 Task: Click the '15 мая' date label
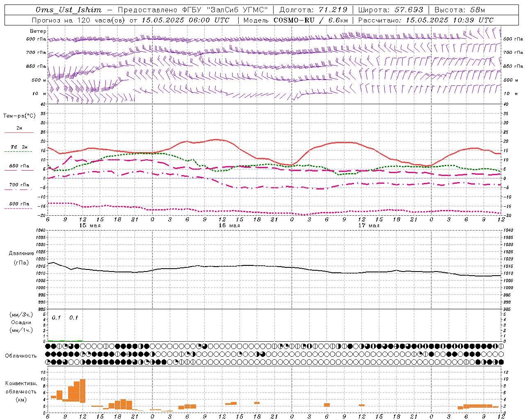(x=90, y=226)
